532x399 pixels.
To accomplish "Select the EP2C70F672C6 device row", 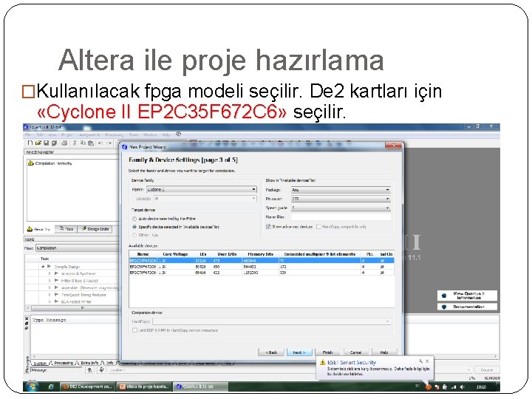I will click(x=262, y=273).
